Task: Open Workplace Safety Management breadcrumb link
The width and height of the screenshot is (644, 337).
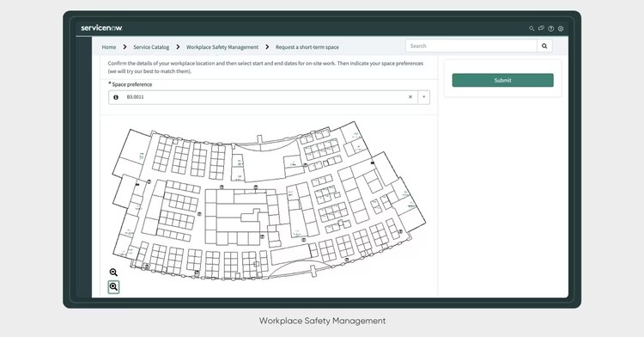Action: (x=222, y=47)
